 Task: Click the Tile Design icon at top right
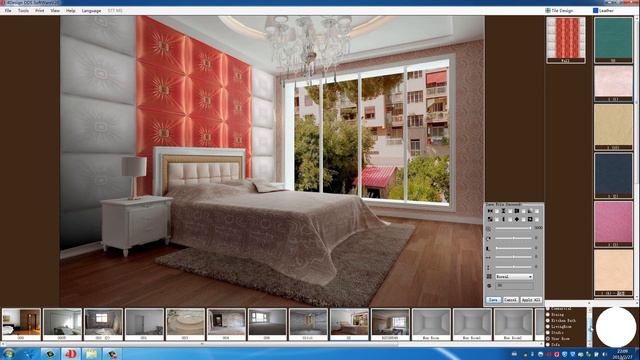click(x=548, y=11)
